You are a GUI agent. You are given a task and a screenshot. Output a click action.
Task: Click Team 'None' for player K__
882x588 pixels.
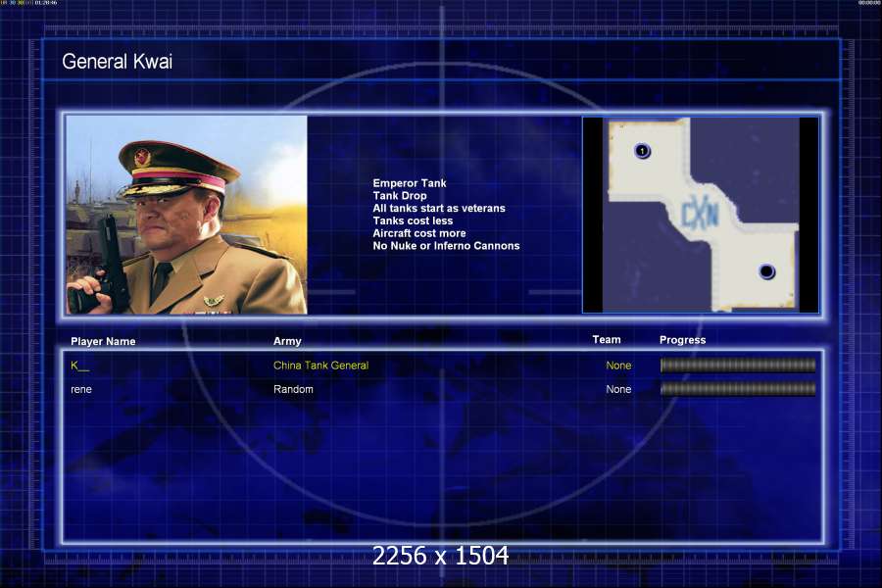click(618, 366)
